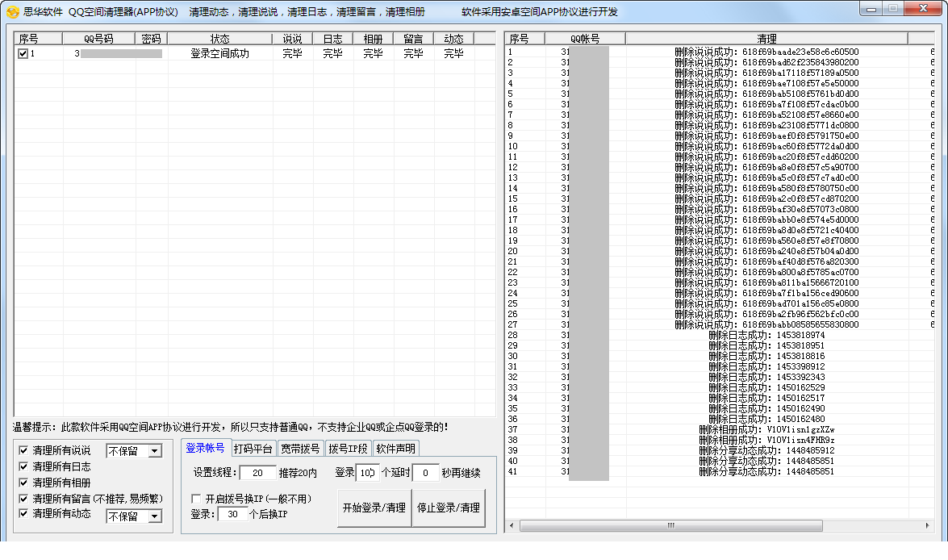Toggle 清理所有日志 checkbox
The width and height of the screenshot is (948, 560).
point(23,466)
